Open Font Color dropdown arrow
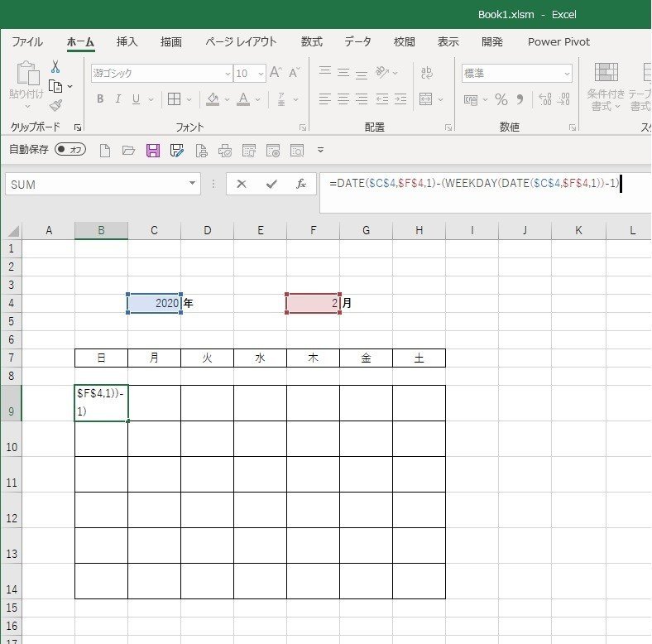Screen dimensions: 652x644 click(x=258, y=99)
